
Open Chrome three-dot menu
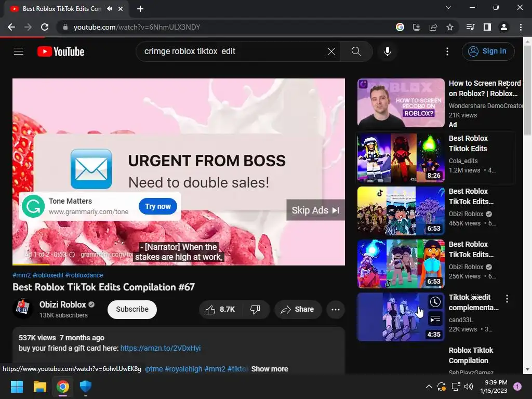[x=521, y=27]
